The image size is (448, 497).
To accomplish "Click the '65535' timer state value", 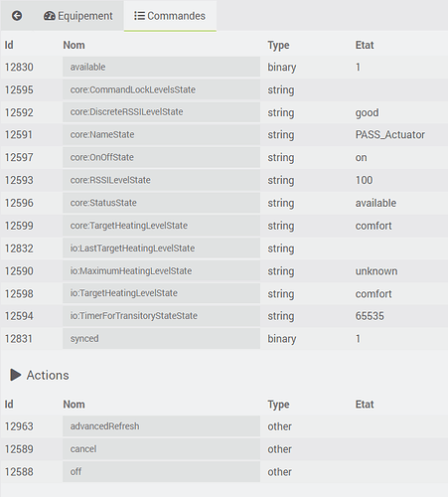I will 370,316.
